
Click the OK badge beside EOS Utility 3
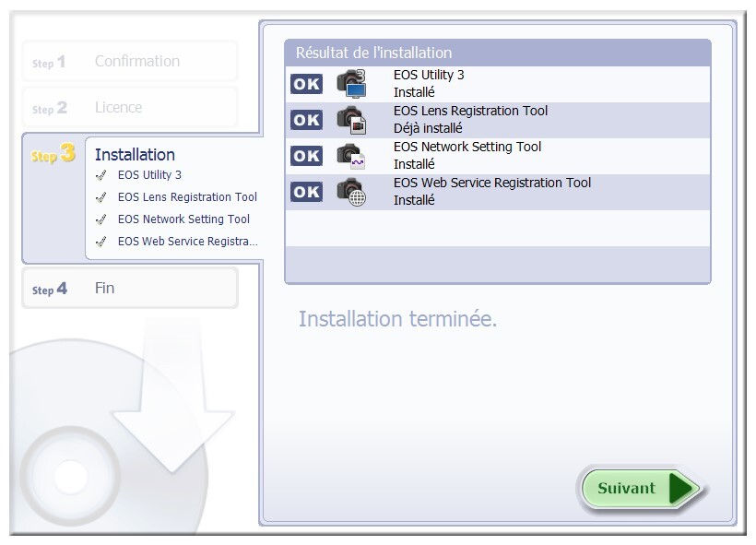(307, 84)
